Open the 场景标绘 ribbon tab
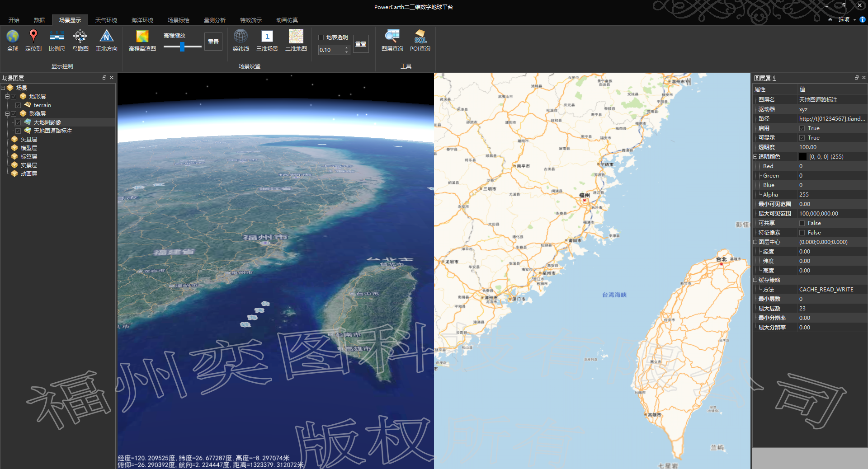This screenshot has width=868, height=469. (x=178, y=20)
